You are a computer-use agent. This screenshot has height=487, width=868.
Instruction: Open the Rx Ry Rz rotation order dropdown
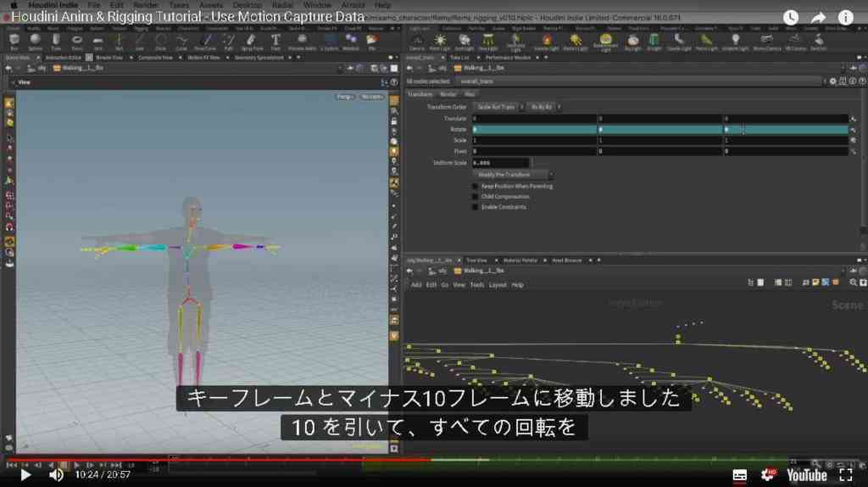coord(544,107)
